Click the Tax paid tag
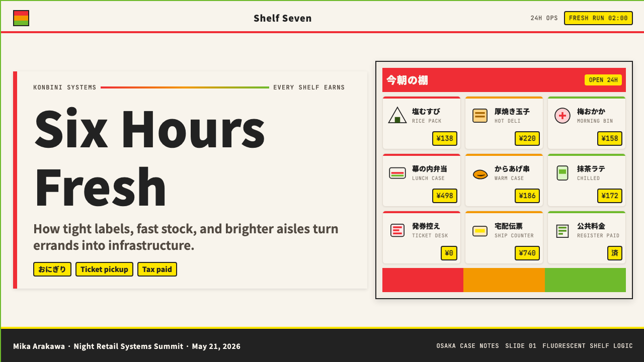 point(157,269)
